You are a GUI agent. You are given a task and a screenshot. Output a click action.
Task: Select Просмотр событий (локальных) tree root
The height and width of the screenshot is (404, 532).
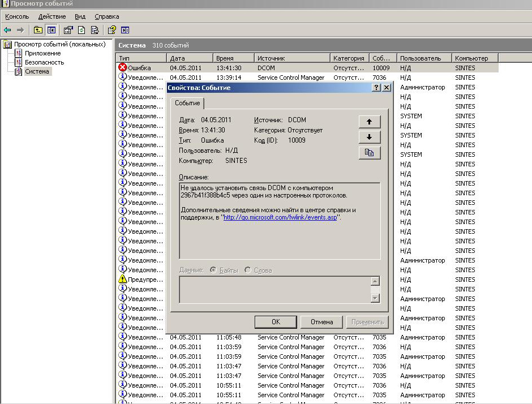(x=60, y=44)
